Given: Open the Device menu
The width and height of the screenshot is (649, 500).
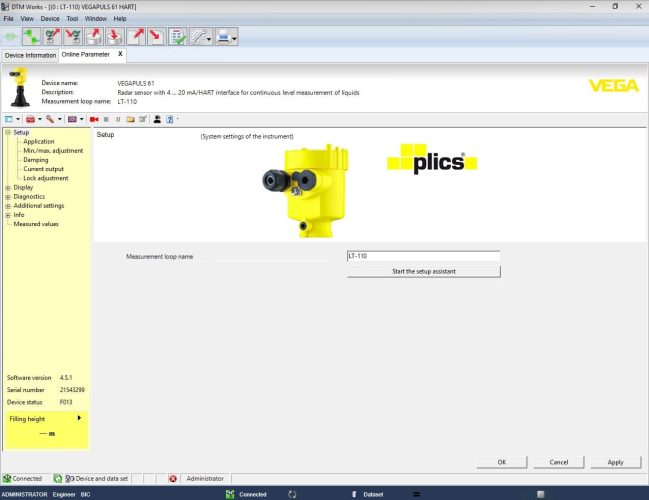Looking at the screenshot, I should tap(50, 19).
